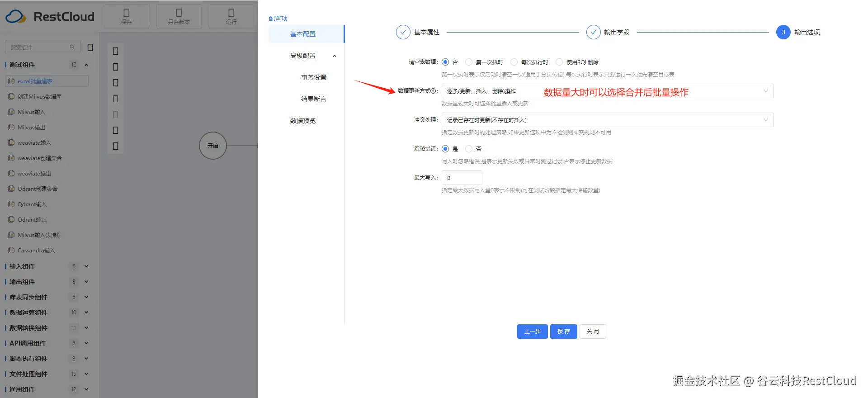Select the 创建Milvus数据库 component label
The height and width of the screenshot is (398, 868).
(40, 97)
